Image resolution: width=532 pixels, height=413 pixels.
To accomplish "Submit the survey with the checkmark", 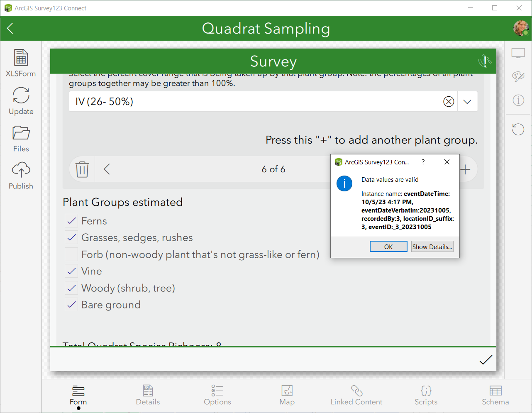I will 486,359.
